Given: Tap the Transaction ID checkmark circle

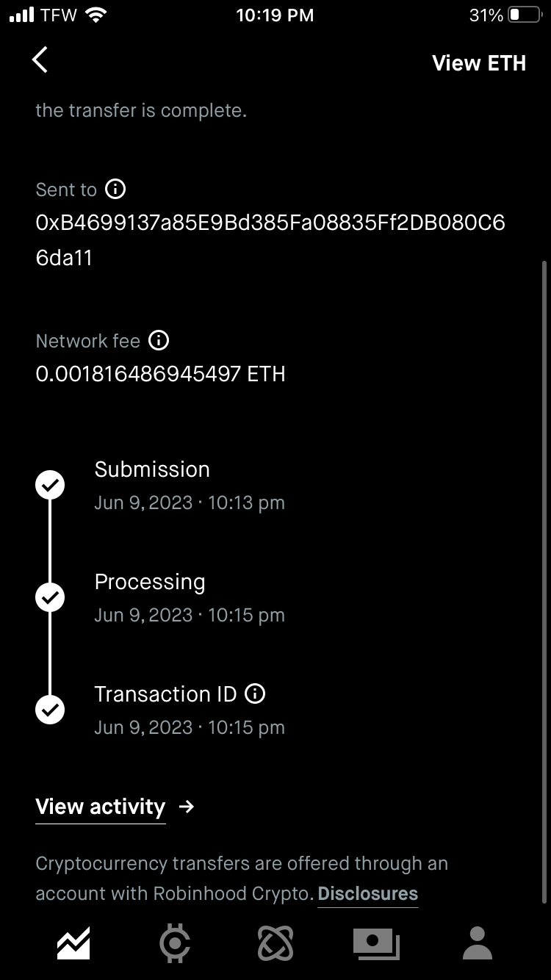Looking at the screenshot, I should click(50, 710).
